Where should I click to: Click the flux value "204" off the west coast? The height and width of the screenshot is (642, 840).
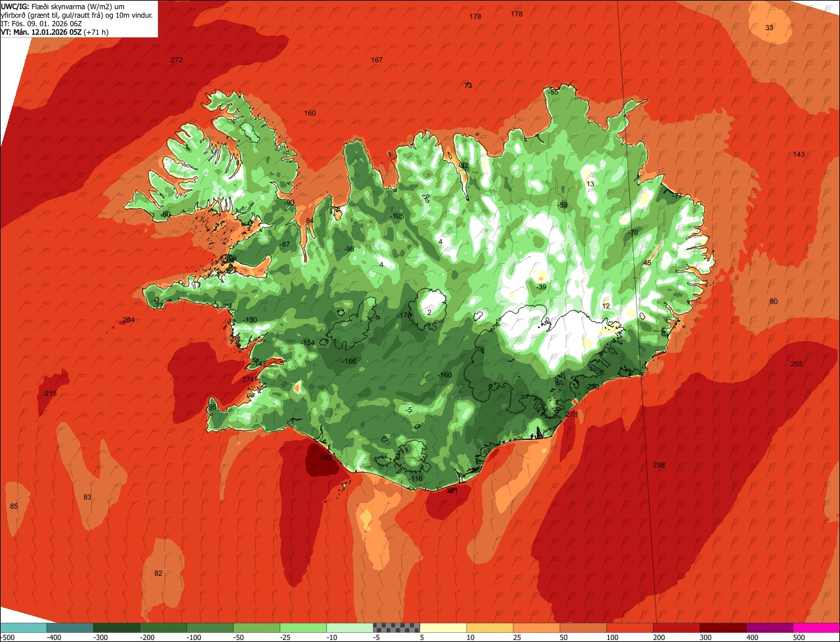(129, 320)
